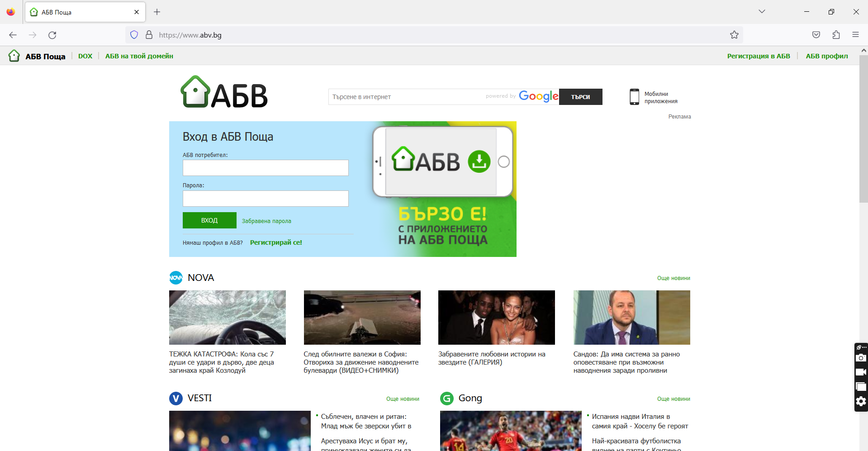Image resolution: width=868 pixels, height=451 pixels.
Task: Open the Забравена парола link
Action: point(266,221)
